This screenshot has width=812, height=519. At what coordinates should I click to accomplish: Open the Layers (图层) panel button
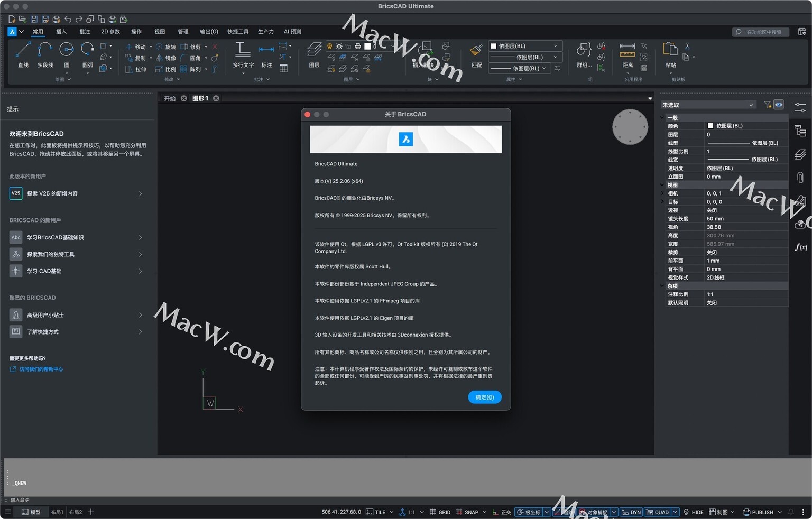pyautogui.click(x=314, y=54)
